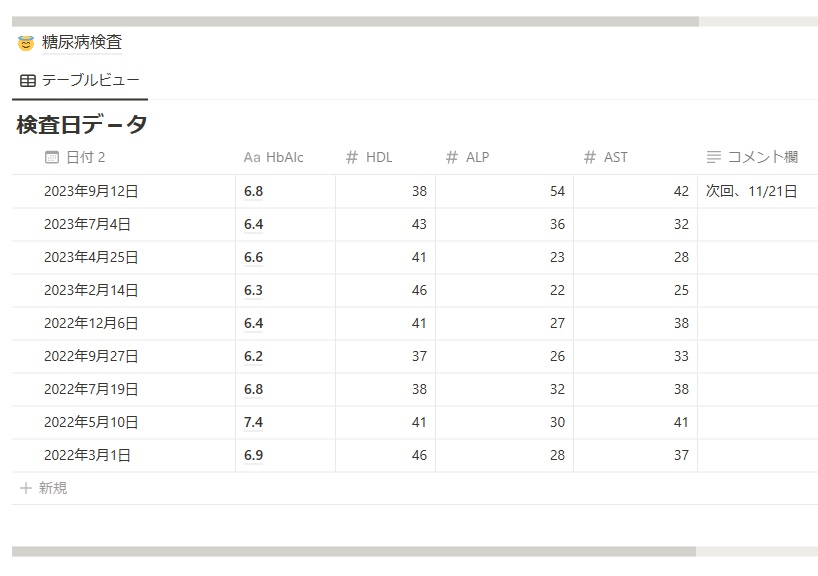This screenshot has width=818, height=576.
Task: Open the 7.4 HbAlc entry
Action: [254, 422]
